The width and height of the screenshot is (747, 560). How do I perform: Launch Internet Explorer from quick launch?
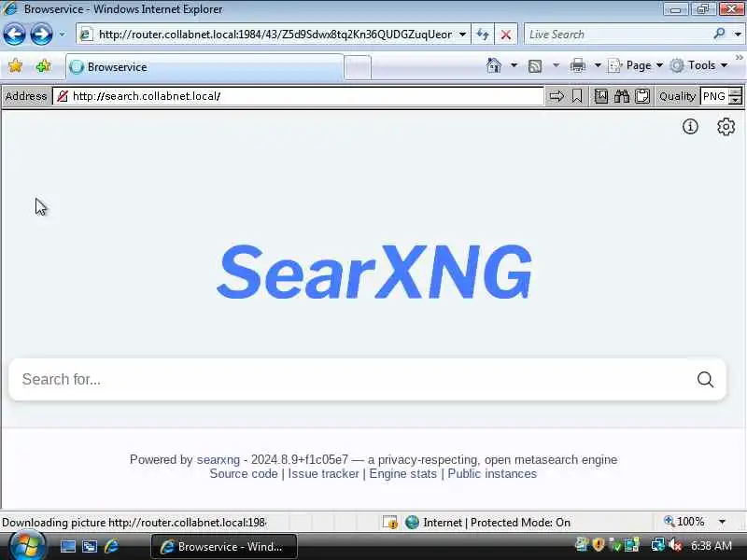pyautogui.click(x=111, y=546)
